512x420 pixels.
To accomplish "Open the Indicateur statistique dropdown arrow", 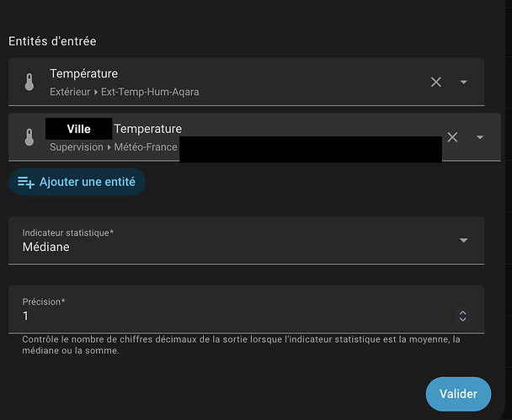I will coord(464,240).
